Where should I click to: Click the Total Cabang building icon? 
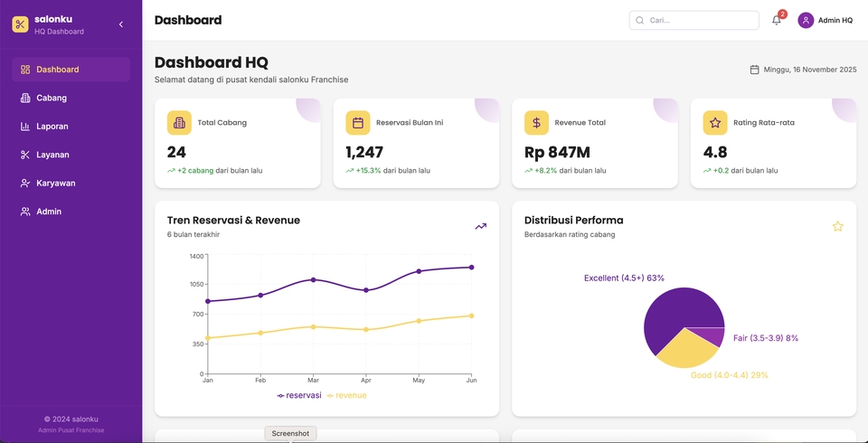click(x=180, y=123)
